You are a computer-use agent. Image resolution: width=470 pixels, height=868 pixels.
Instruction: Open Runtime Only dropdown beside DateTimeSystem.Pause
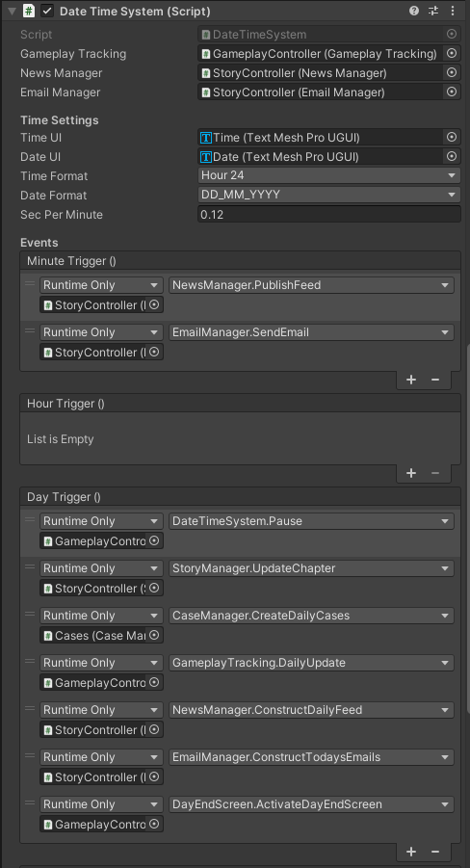tap(101, 521)
